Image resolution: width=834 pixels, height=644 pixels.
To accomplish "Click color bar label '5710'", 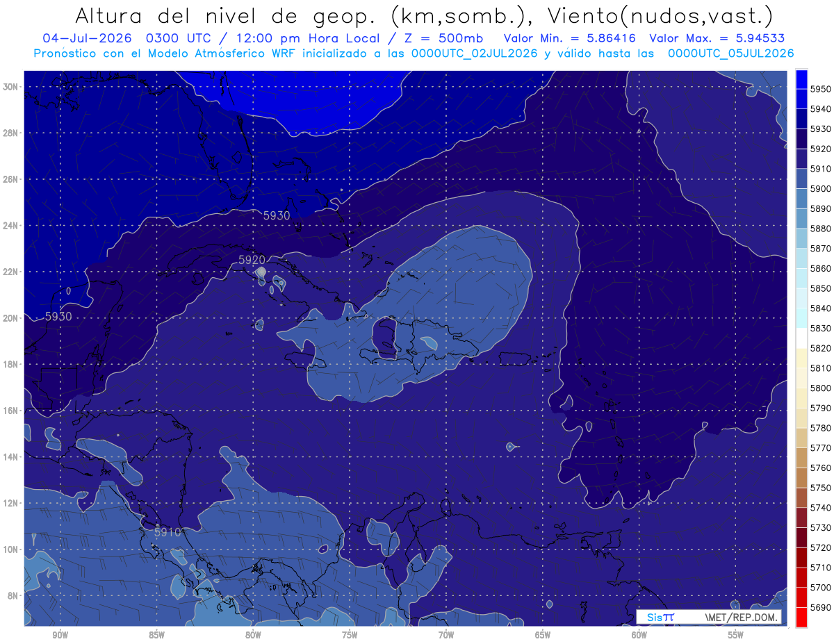I will click(821, 568).
